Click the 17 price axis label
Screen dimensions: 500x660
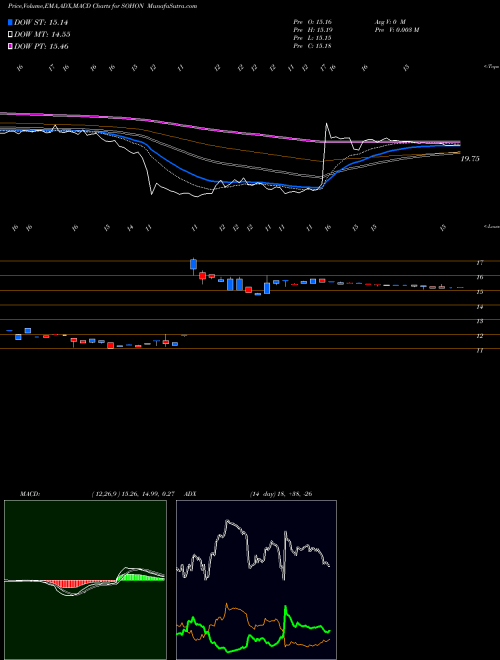click(479, 263)
